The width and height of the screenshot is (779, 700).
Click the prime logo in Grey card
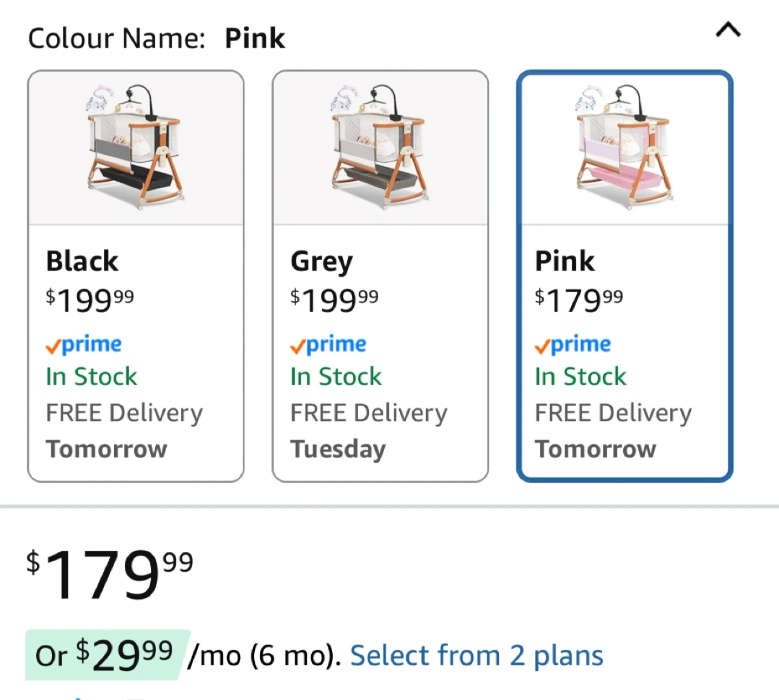pos(328,345)
